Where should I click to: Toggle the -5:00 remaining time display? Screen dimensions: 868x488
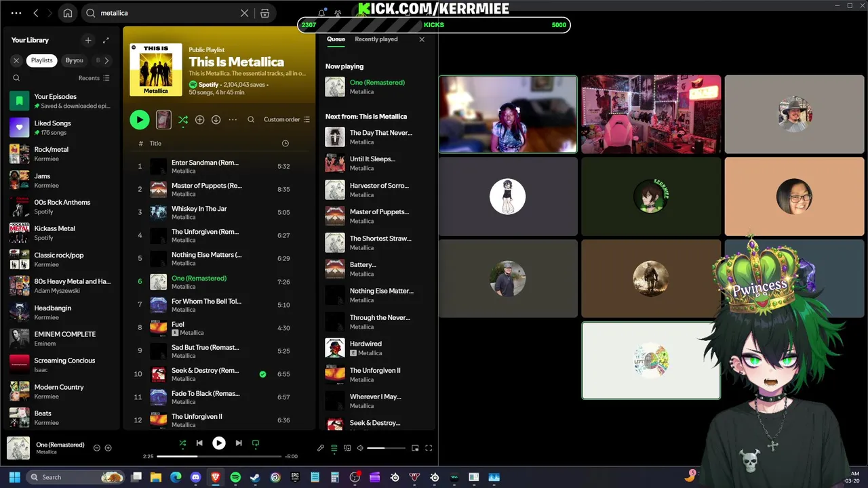(x=291, y=456)
